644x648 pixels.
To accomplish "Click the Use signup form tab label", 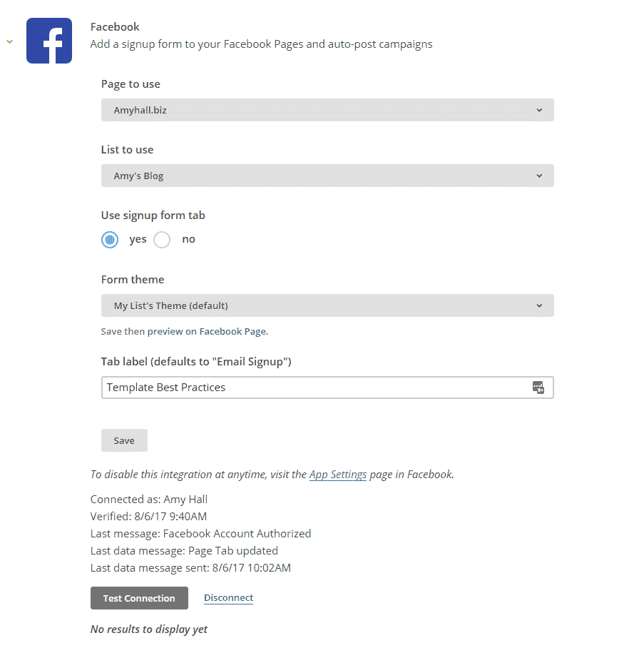I will [x=153, y=216].
